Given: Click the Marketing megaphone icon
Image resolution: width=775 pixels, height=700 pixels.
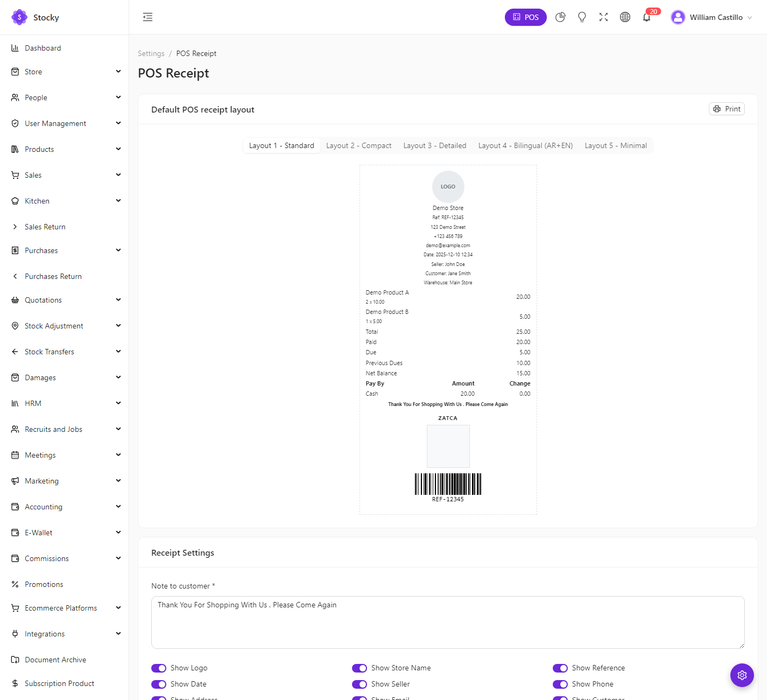Looking at the screenshot, I should click(15, 481).
